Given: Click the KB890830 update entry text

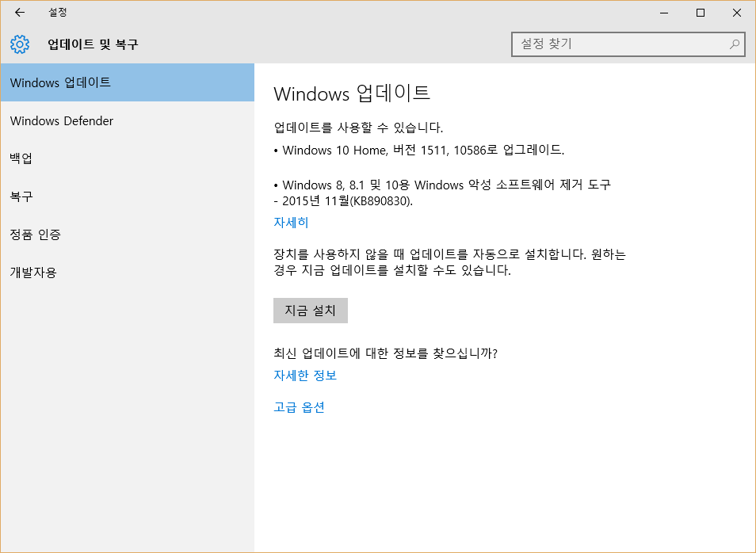Looking at the screenshot, I should pyautogui.click(x=442, y=193).
